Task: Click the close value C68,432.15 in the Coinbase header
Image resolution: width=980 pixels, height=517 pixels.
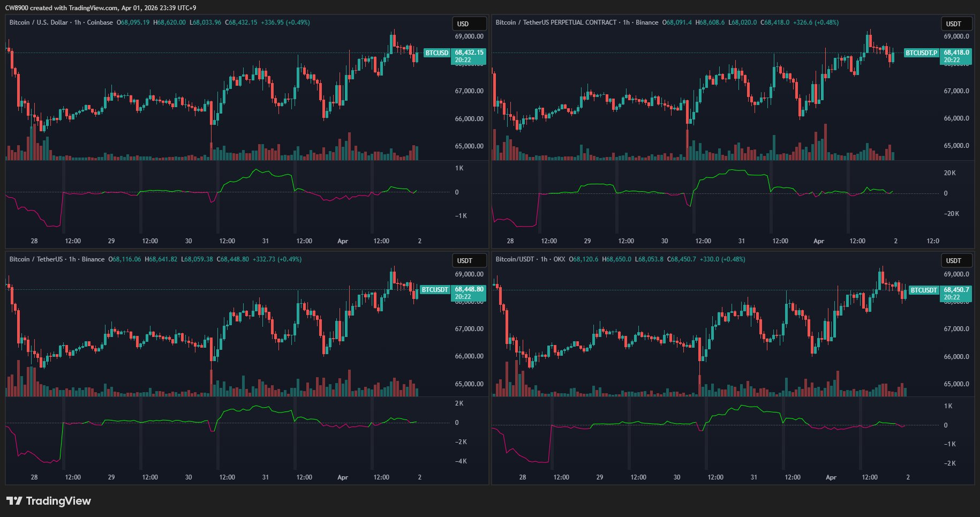Action: click(x=241, y=23)
